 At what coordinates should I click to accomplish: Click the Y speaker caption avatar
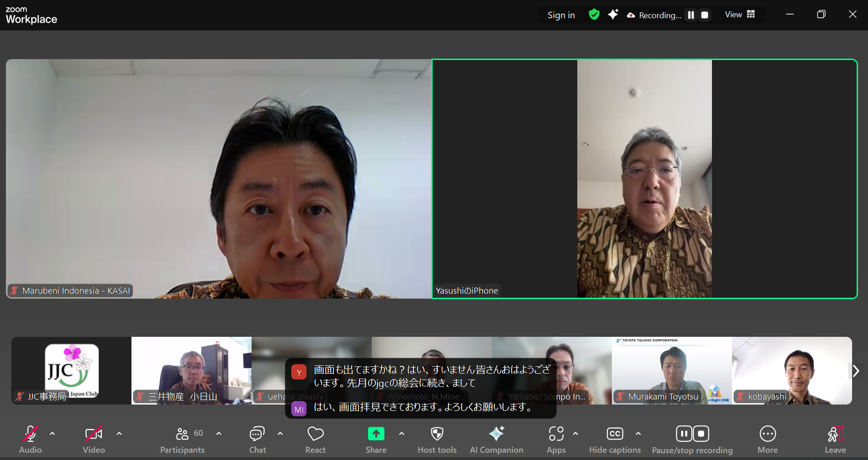point(299,372)
